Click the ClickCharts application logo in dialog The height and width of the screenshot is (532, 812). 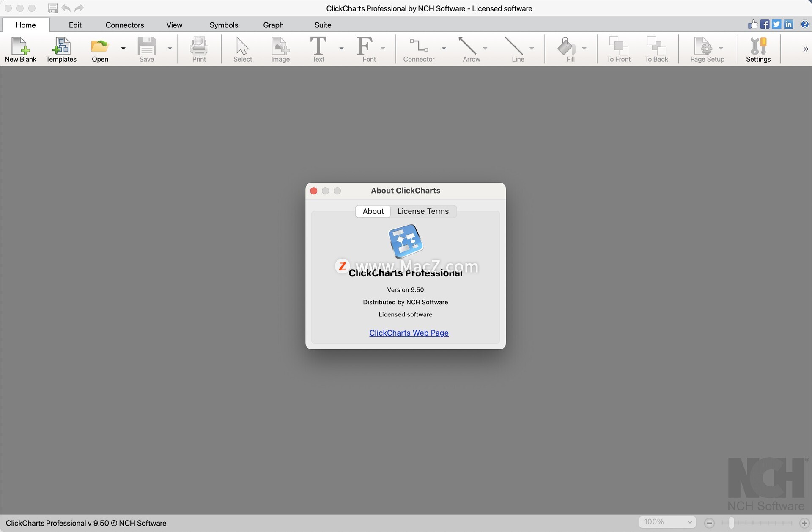406,241
